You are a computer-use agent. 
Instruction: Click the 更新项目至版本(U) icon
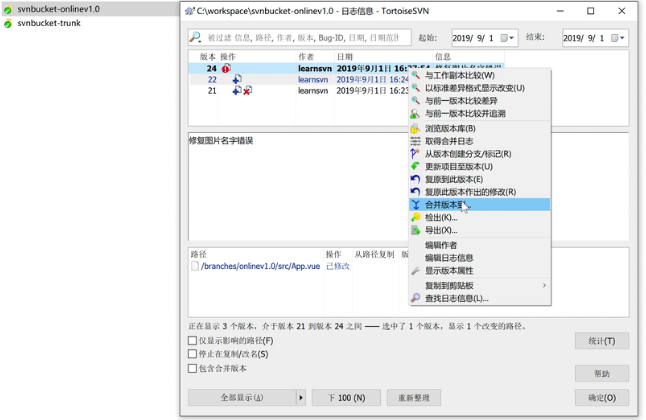415,167
